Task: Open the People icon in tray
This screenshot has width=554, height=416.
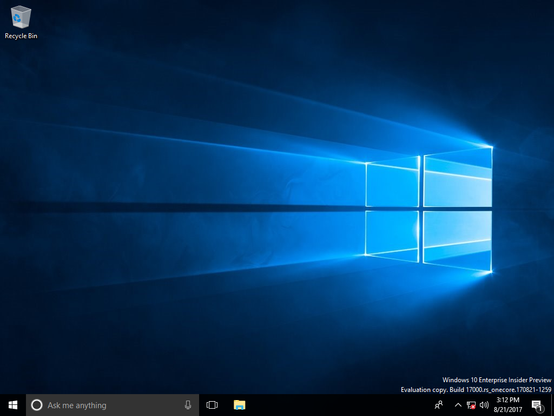Action: [439, 405]
